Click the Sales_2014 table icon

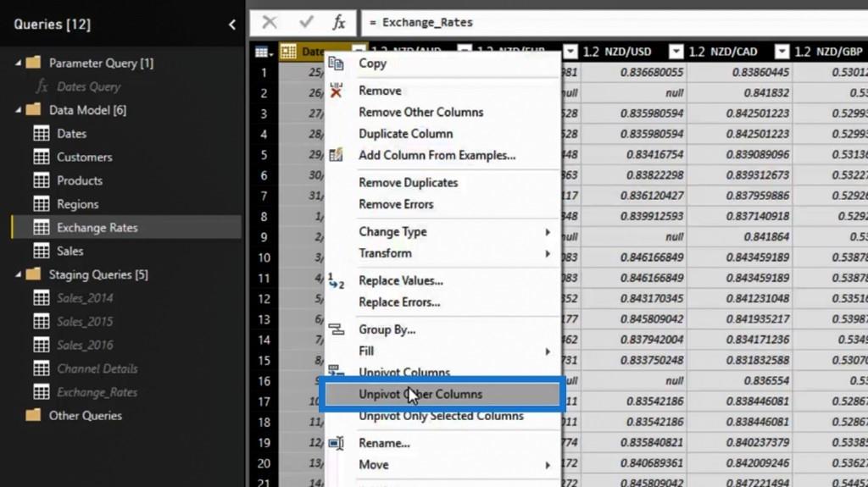point(42,298)
